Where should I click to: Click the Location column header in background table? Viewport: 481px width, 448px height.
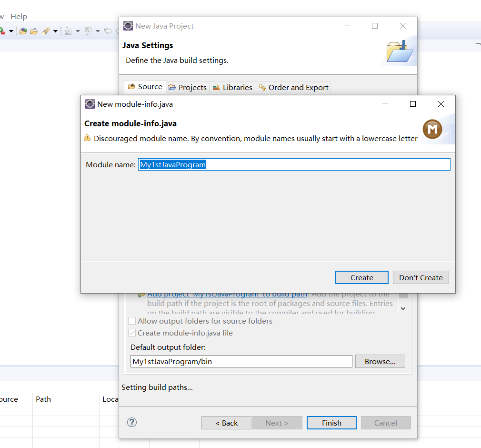110,399
